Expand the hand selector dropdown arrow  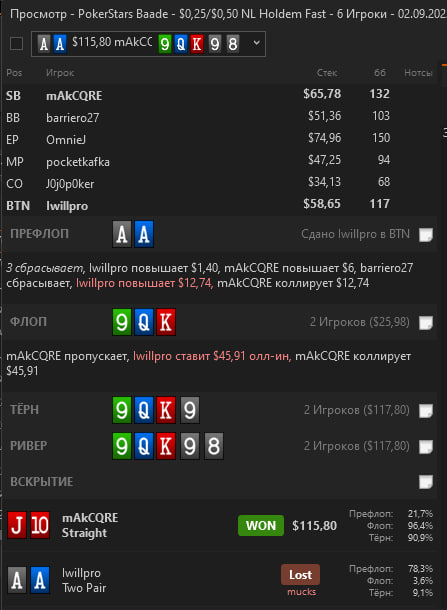256,43
